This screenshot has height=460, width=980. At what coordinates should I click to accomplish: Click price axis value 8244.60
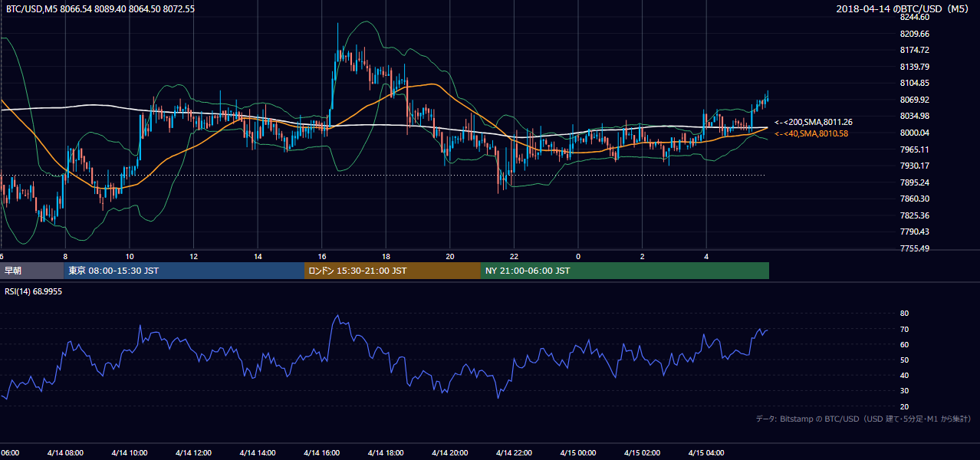coord(915,17)
